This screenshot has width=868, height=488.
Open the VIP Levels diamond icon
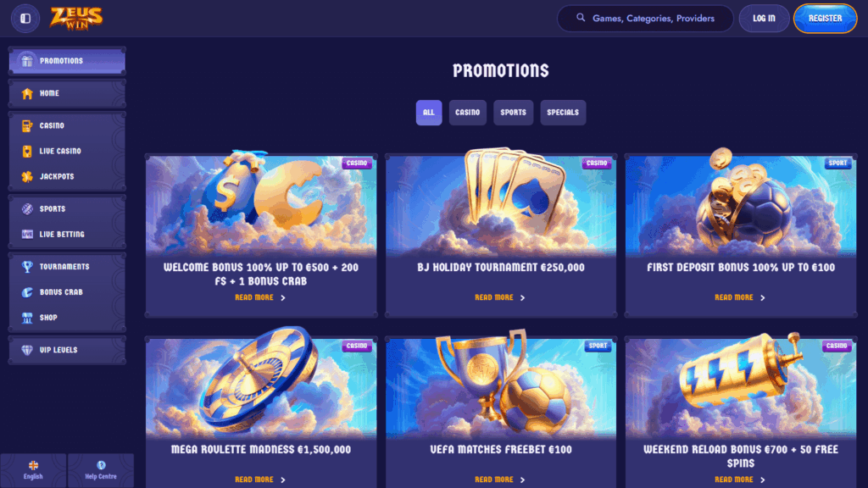tap(27, 350)
